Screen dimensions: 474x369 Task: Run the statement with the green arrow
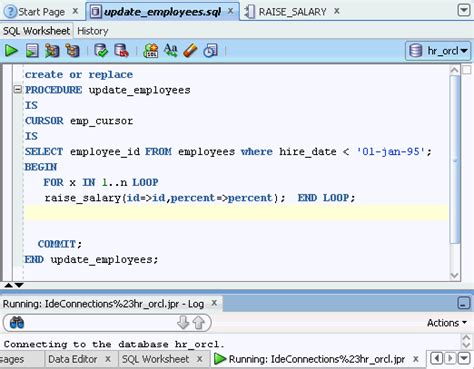pyautogui.click(x=11, y=51)
